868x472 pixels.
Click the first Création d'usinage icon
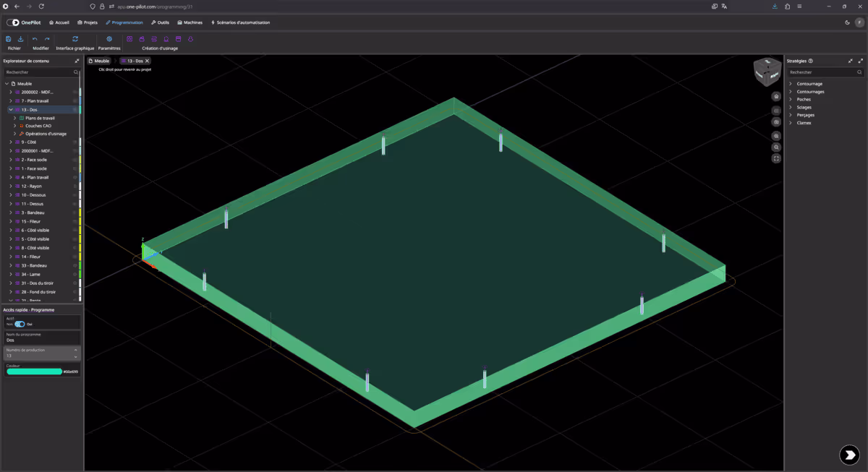[x=130, y=39]
